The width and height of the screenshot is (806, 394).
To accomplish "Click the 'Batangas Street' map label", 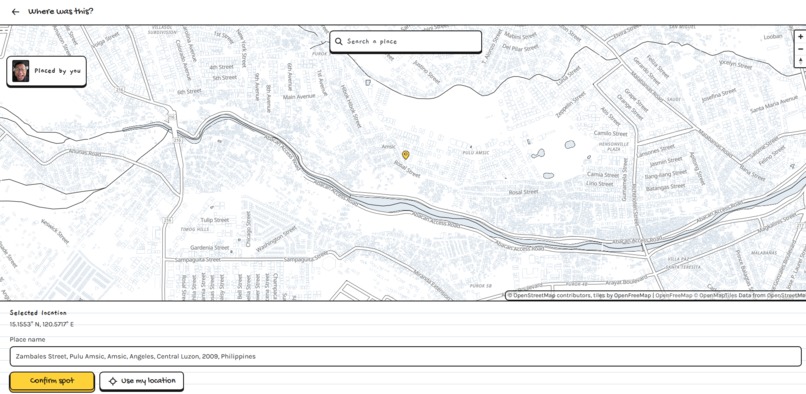I will 665,188.
